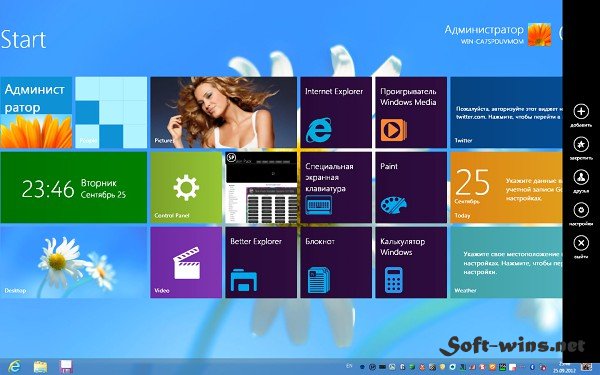Open the taskbar clock and date
The width and height of the screenshot is (600, 375).
pos(564,367)
